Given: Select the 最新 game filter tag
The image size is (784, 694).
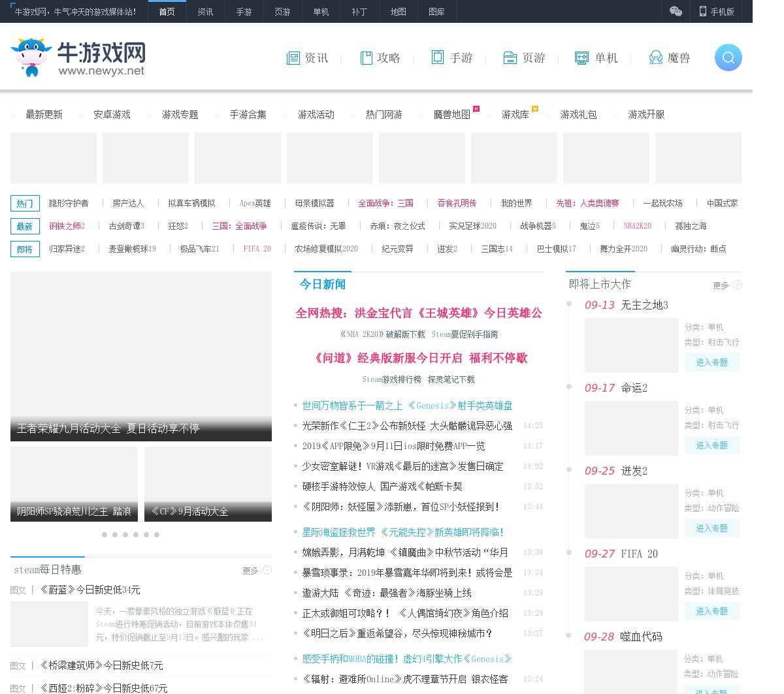Looking at the screenshot, I should (25, 227).
